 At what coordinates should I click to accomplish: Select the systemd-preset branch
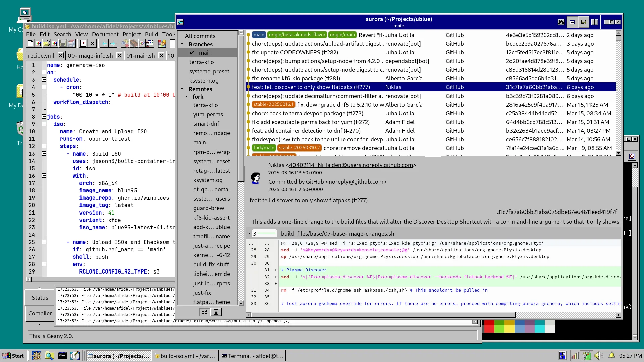(x=209, y=71)
